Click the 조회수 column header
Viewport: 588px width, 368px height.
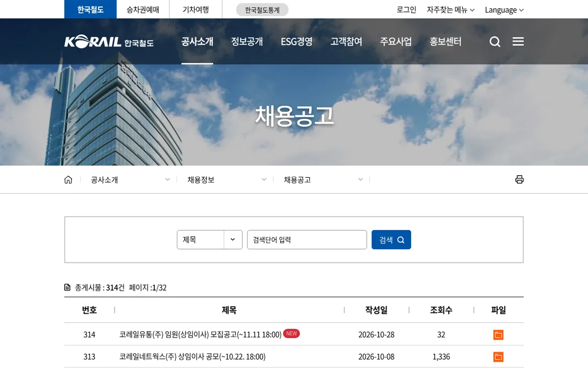pyautogui.click(x=441, y=310)
